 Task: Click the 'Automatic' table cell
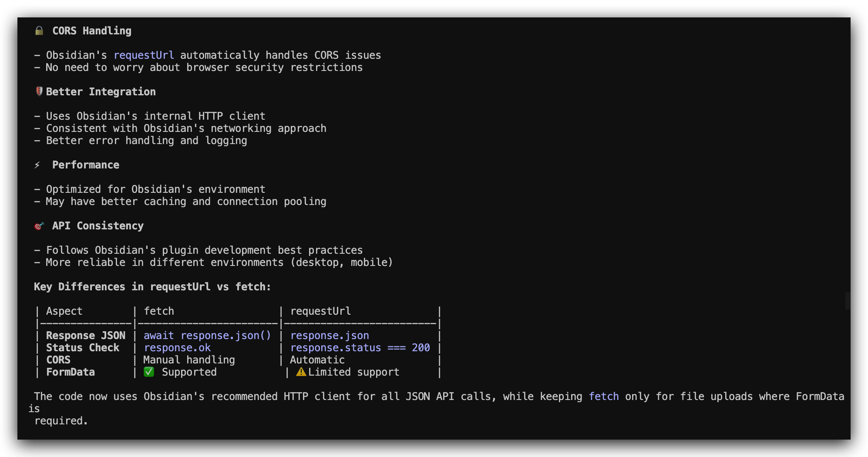tap(317, 360)
